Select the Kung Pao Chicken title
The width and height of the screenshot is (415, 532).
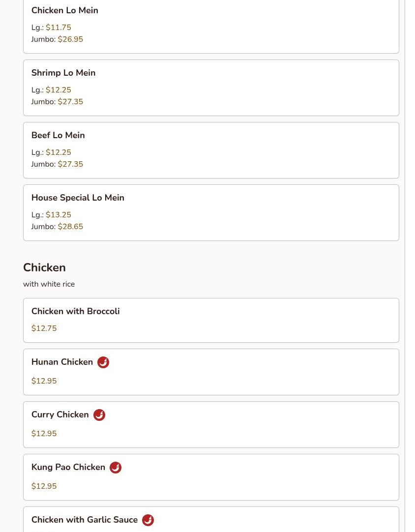[x=68, y=467]
